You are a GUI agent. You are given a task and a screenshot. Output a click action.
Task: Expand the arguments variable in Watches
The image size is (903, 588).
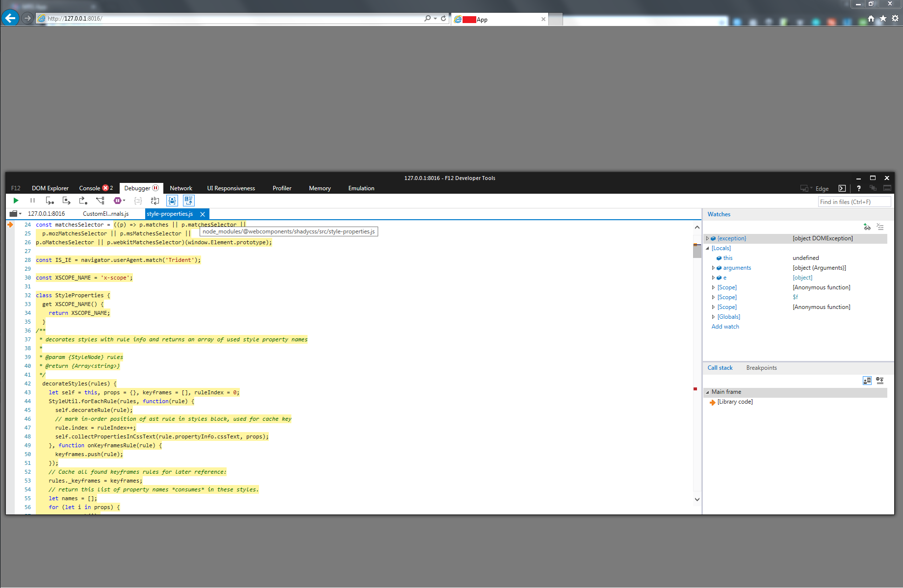[714, 268]
